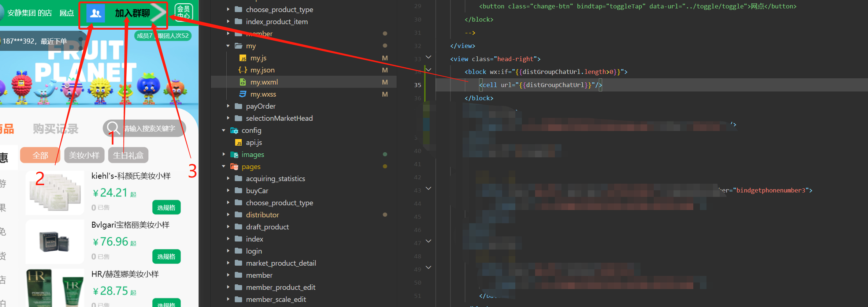Open my.js file
Viewport: 868px width, 307px height.
pyautogui.click(x=258, y=58)
